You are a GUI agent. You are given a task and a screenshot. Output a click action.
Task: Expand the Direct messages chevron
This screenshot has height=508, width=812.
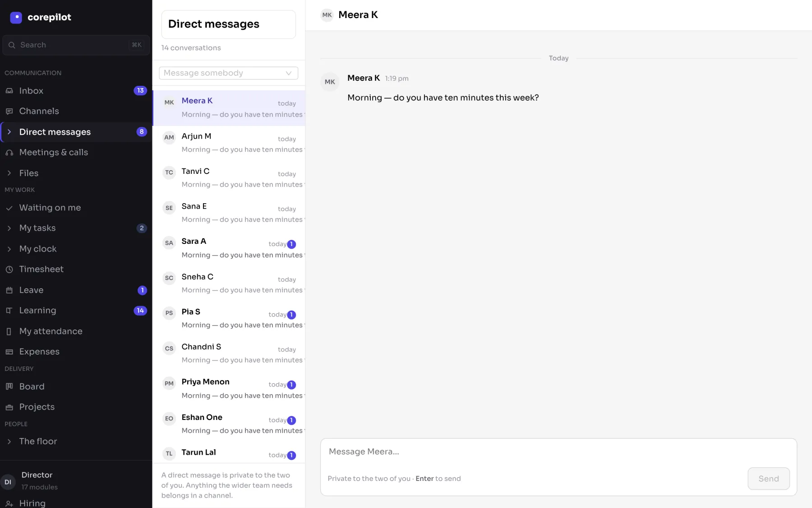[9, 132]
